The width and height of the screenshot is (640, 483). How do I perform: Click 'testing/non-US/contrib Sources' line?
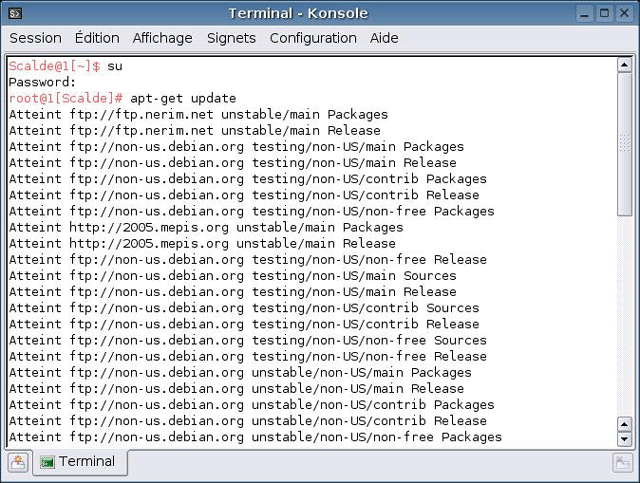(x=244, y=308)
